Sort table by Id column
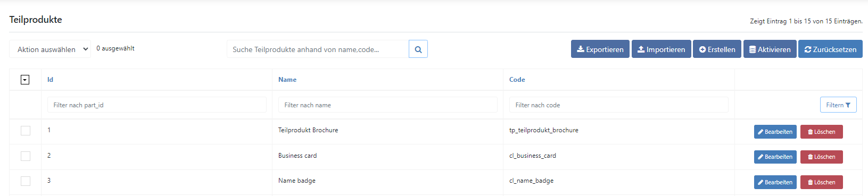Screen dimensions: 868x196 click(50, 80)
